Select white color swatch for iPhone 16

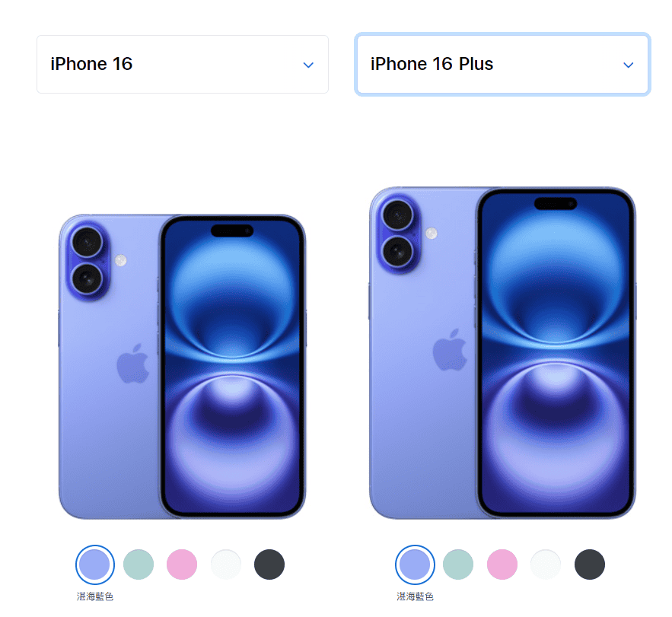point(226,565)
